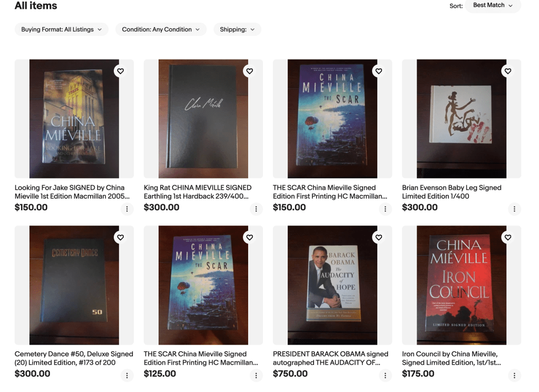Viewport: 539px width, 392px height.
Task: Open Looking For Jake SIGNED listing title
Action: pyautogui.click(x=72, y=192)
